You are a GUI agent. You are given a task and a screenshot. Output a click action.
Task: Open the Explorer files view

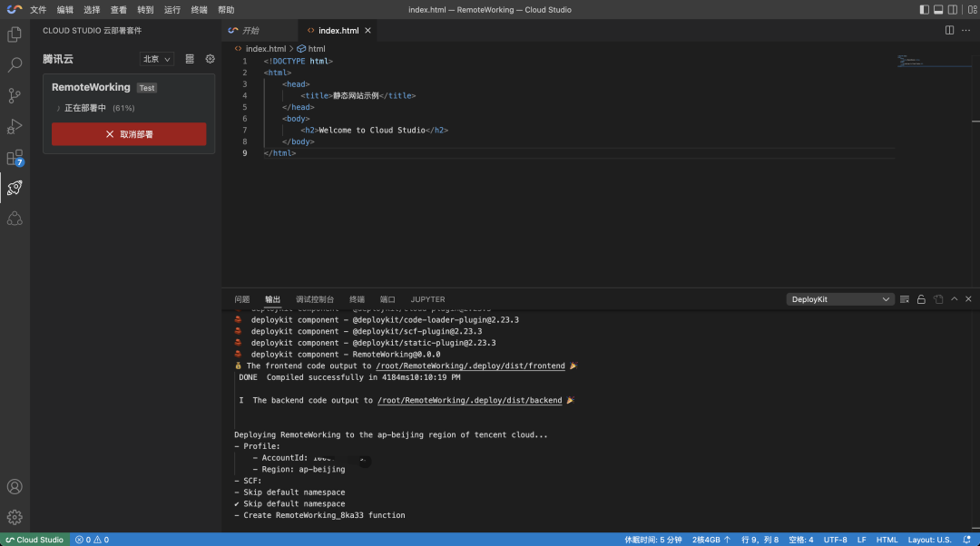tap(15, 34)
